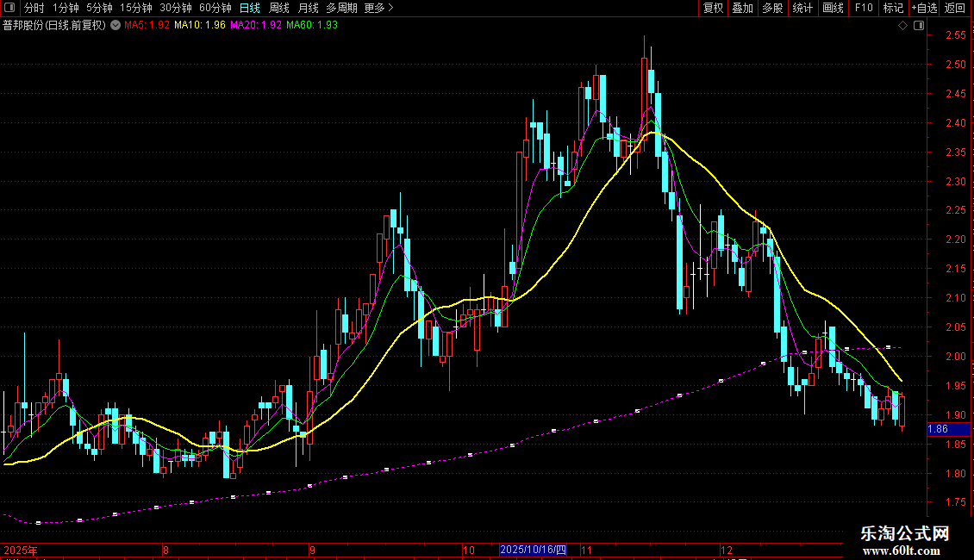Select the 60分钟 period
The width and height of the screenshot is (974, 560).
[215, 8]
